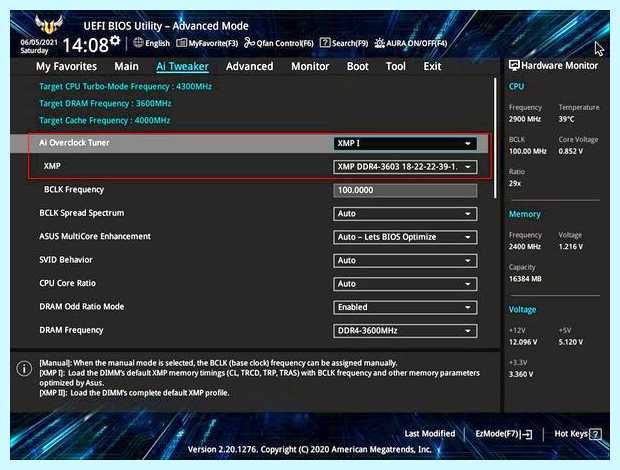
Task: Select DRAM Odd Ratio Mode label
Action: click(x=81, y=306)
